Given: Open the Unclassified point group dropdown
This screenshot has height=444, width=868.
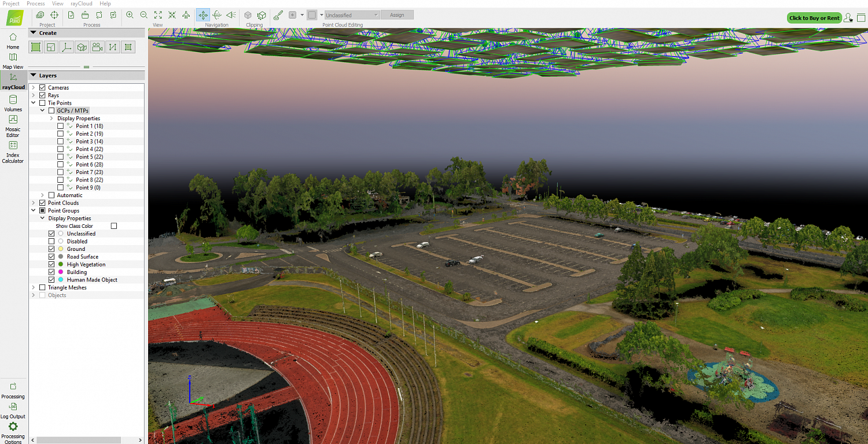Looking at the screenshot, I should pos(352,15).
